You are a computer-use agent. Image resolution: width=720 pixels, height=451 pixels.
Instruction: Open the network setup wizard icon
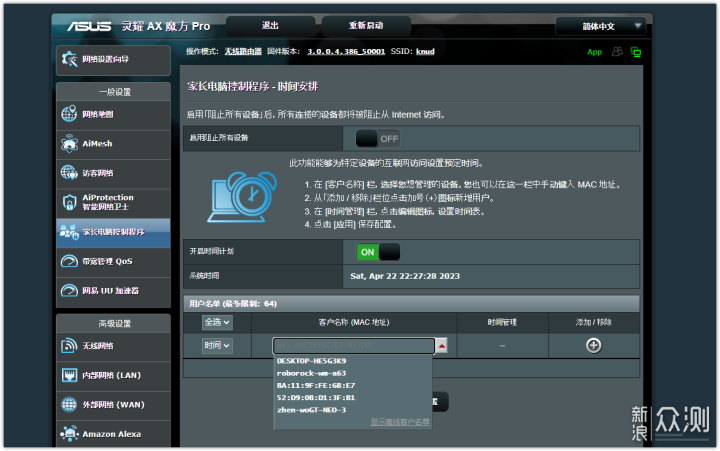(x=69, y=59)
